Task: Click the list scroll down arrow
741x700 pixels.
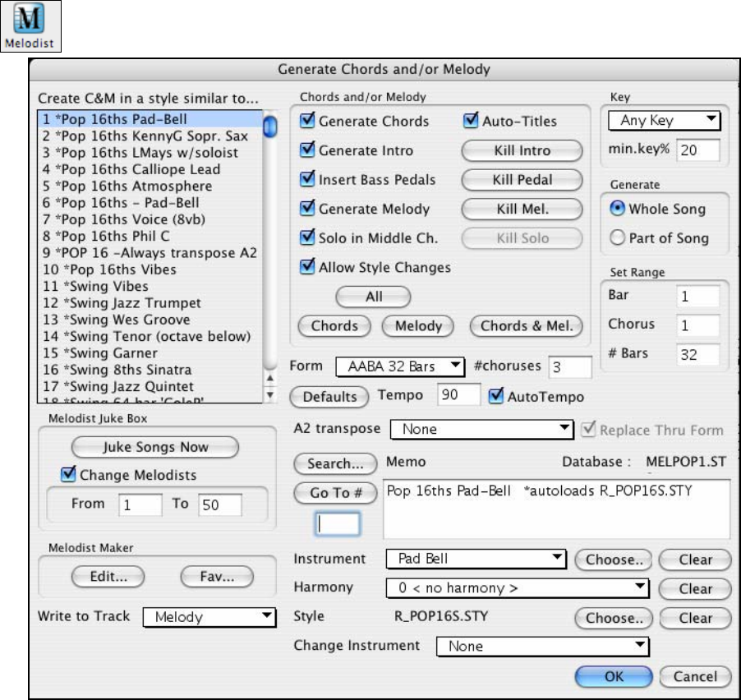Action: coord(269,394)
